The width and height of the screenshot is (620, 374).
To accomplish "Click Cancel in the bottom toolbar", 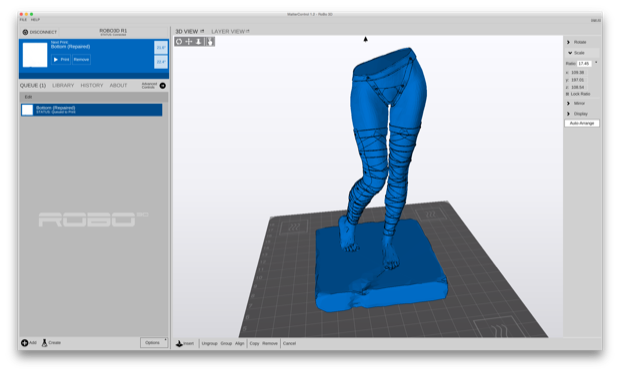I will [289, 343].
